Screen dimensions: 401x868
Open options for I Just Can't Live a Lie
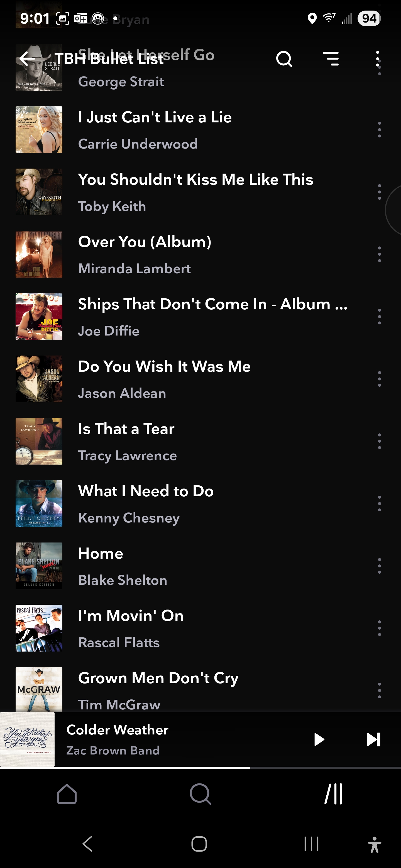pos(379,130)
